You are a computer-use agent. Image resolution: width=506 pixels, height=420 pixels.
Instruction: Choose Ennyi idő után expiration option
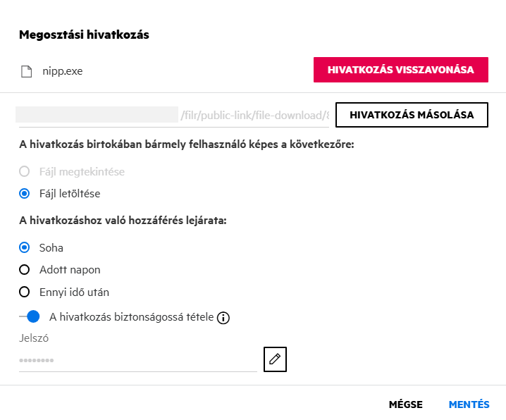tap(25, 292)
